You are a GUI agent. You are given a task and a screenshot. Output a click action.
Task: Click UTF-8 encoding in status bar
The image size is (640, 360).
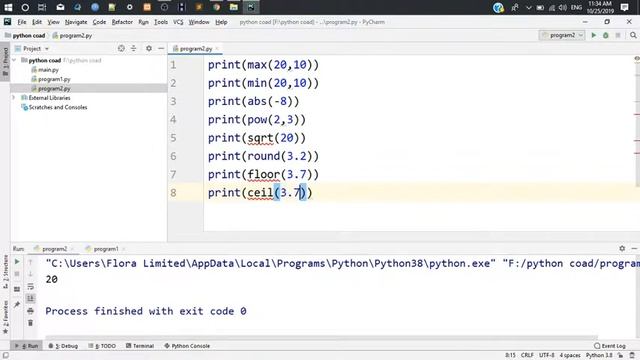click(x=547, y=356)
